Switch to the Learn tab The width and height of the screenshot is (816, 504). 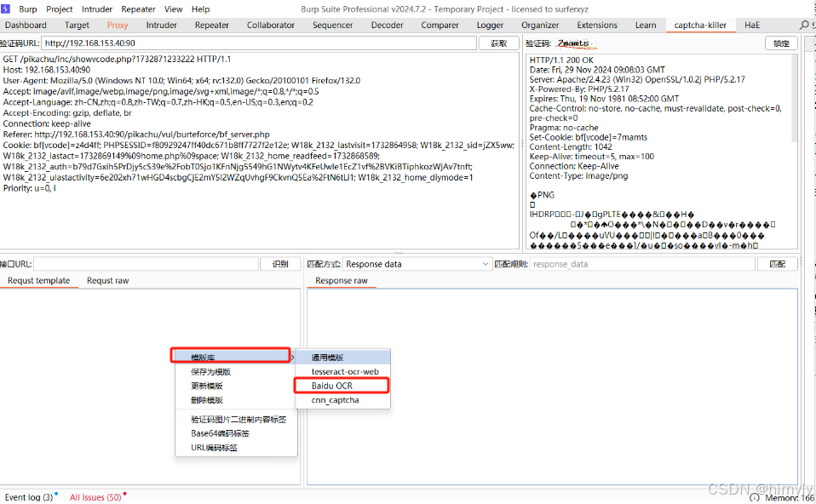pyautogui.click(x=646, y=25)
